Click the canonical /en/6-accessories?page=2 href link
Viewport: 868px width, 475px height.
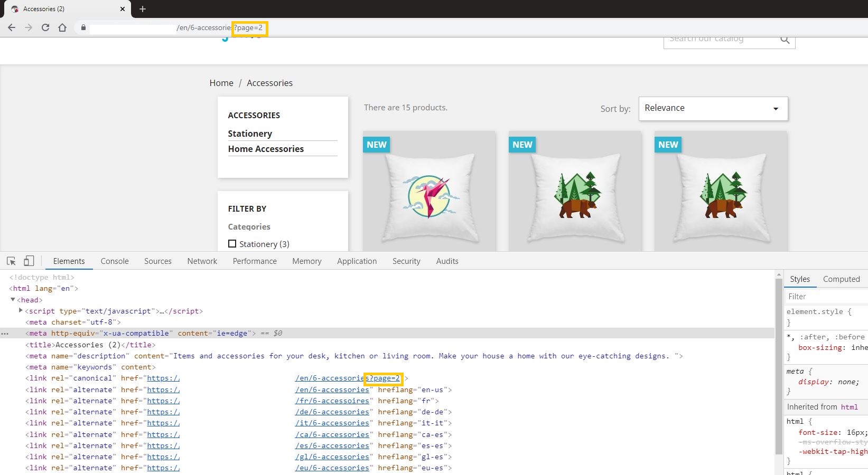pyautogui.click(x=348, y=378)
